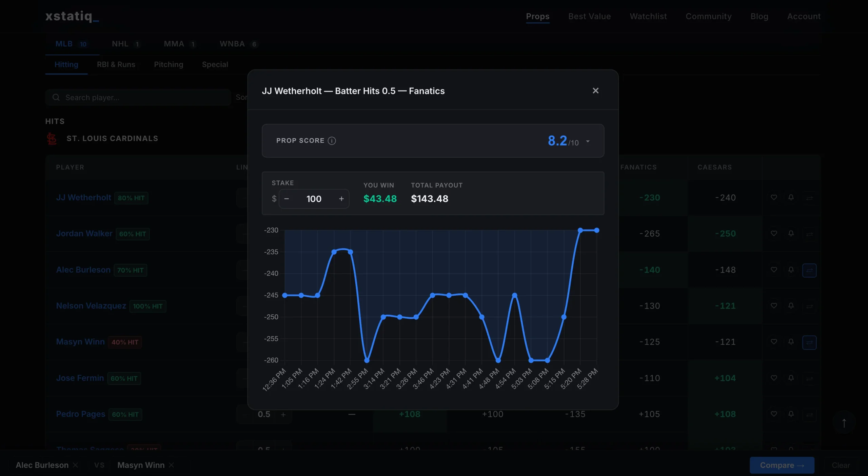Add Jose Fermin to compare
The height and width of the screenshot is (476, 868).
[x=809, y=378]
